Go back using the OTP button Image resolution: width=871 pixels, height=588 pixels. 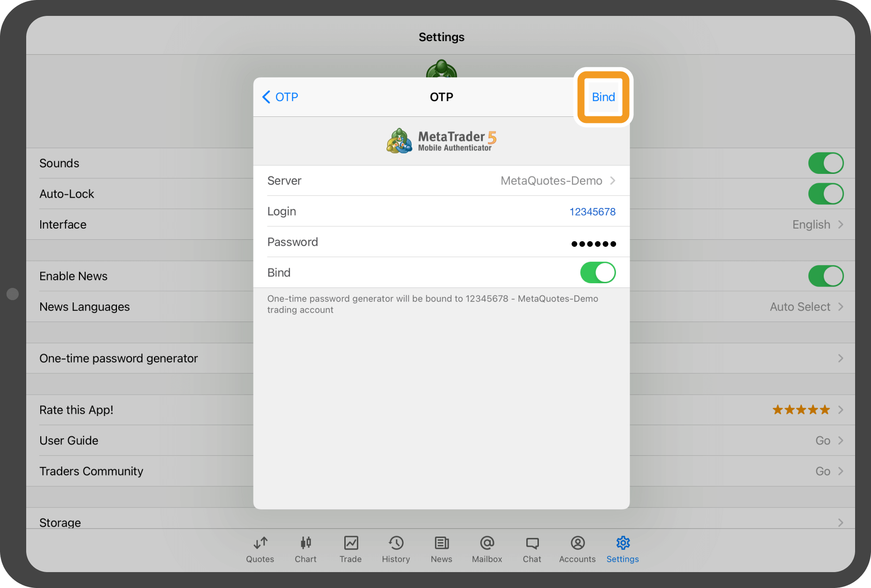280,97
